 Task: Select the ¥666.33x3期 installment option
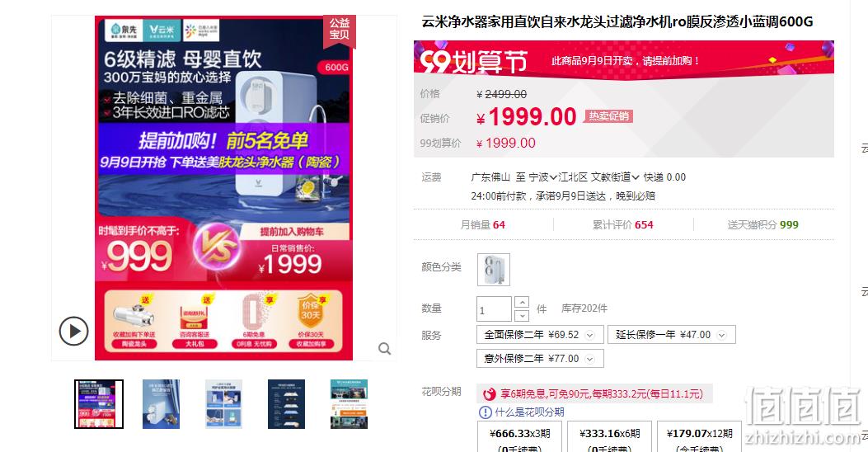click(x=520, y=437)
